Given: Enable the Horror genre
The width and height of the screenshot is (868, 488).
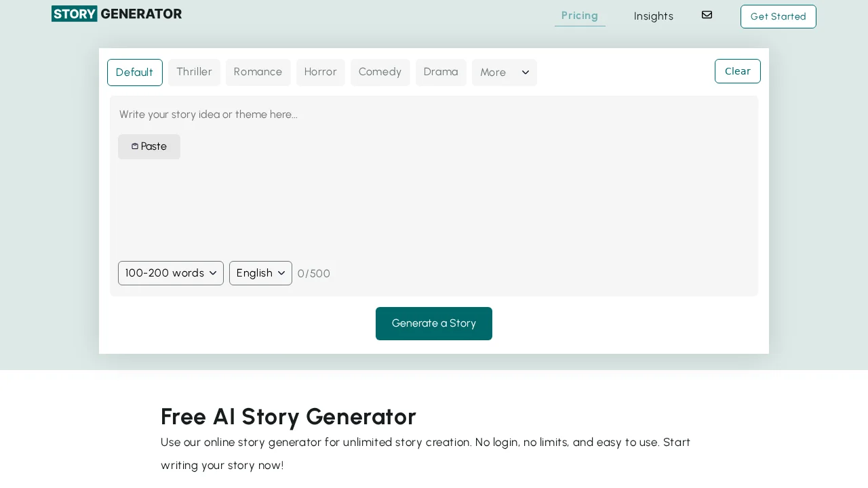Looking at the screenshot, I should coord(320,72).
